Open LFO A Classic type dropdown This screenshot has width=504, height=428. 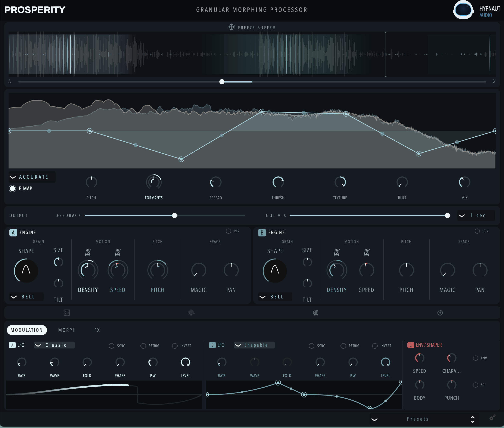pos(54,345)
